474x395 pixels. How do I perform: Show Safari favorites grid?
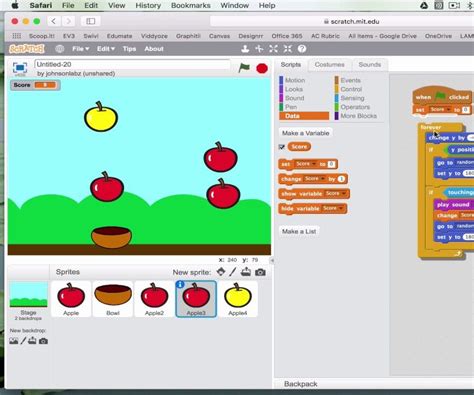16,36
